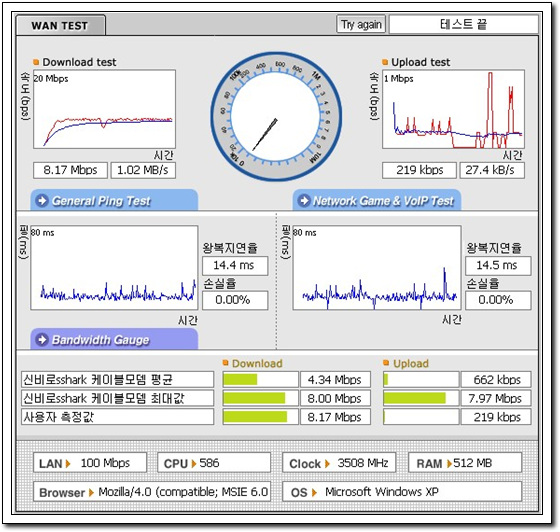The height and width of the screenshot is (532, 560).
Task: Click the 신비로sshark 케이블모뎀 평균 row label
Action: click(x=118, y=380)
